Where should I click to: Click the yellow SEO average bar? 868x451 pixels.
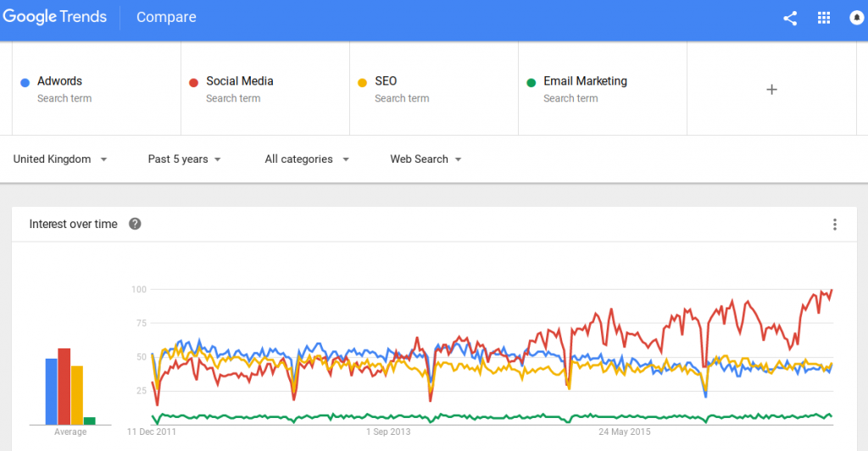[x=77, y=395]
